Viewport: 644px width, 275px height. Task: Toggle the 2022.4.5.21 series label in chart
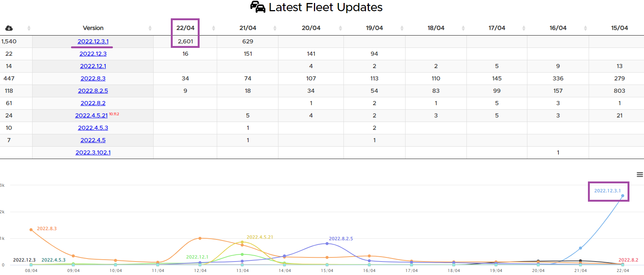coord(260,237)
